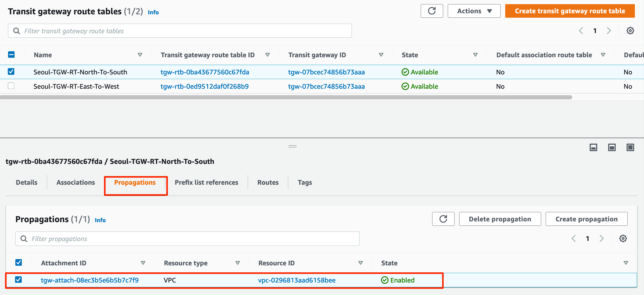Open the Actions dropdown menu
Screen dimensions: 644x295
coord(474,11)
